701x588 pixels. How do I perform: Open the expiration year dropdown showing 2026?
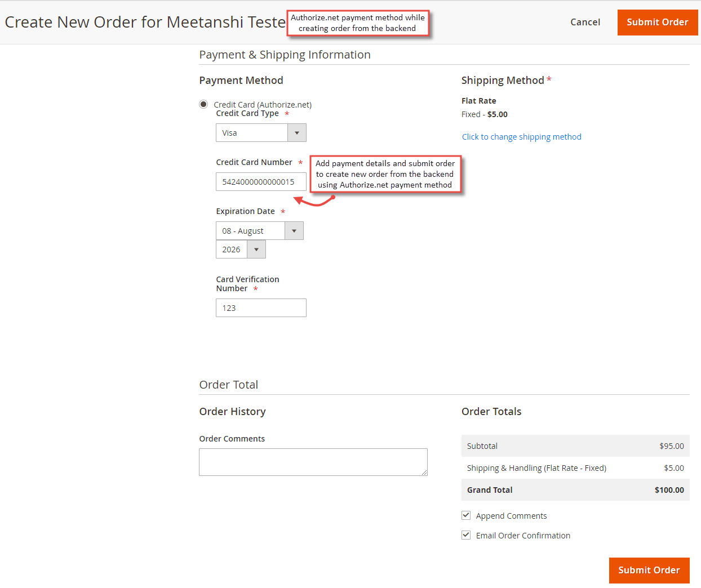click(x=241, y=250)
